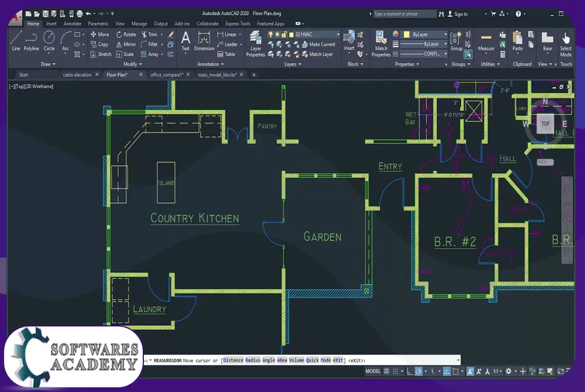Image resolution: width=585 pixels, height=392 pixels.
Task: Create a Group of objects
Action: tap(456, 41)
